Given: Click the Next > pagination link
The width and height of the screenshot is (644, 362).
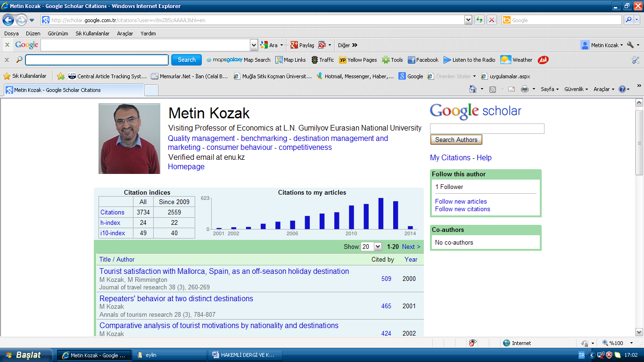Looking at the screenshot, I should tap(411, 247).
